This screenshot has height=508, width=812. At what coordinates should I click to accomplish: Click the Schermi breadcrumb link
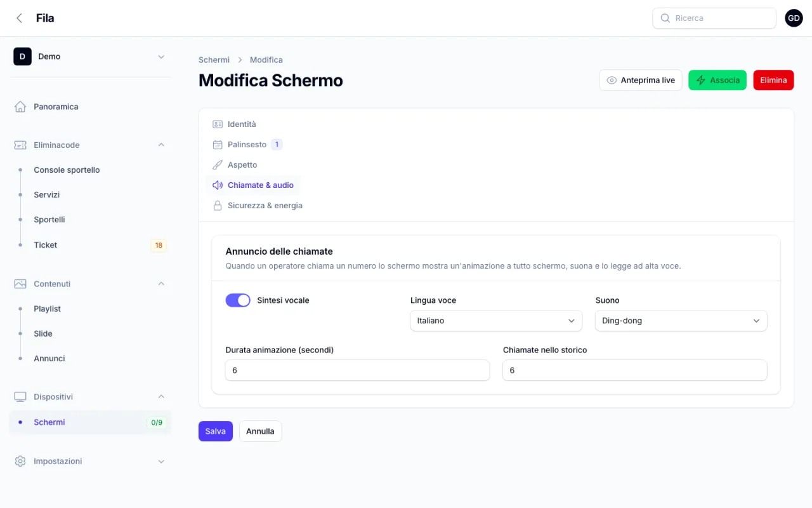[214, 60]
